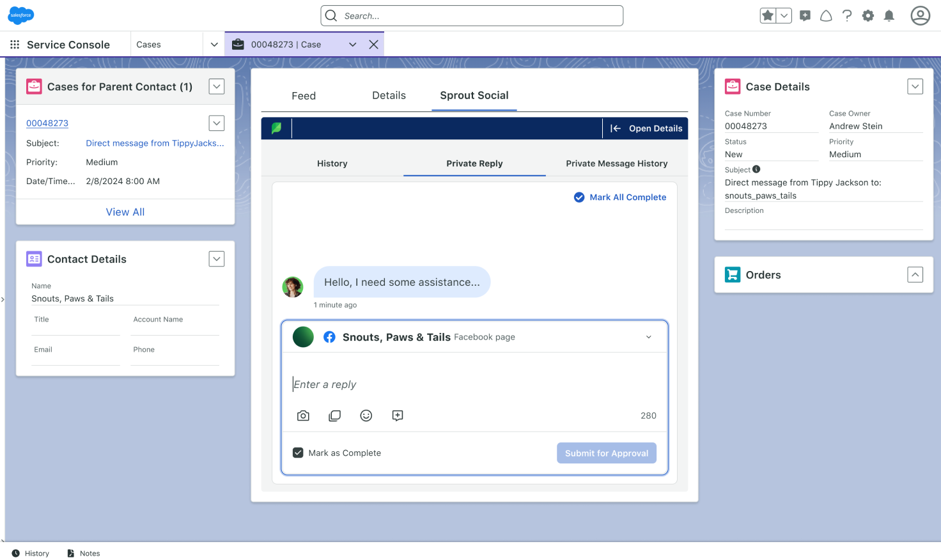This screenshot has height=560, width=941.
Task: Open the asset library icon
Action: 334,416
